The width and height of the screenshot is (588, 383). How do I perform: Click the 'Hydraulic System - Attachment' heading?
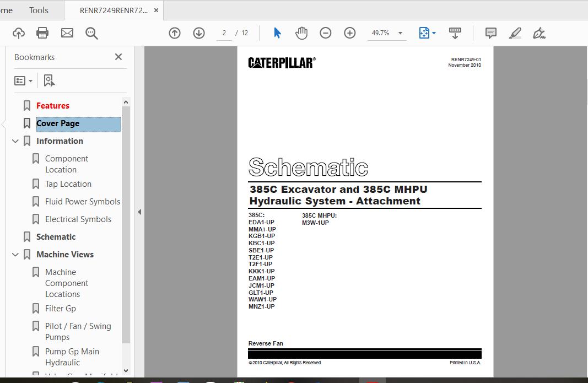click(x=335, y=201)
